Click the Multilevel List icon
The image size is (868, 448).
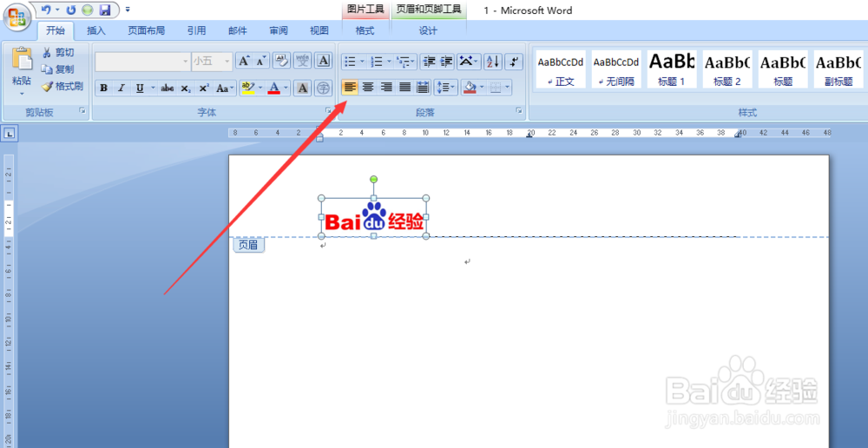[x=404, y=61]
